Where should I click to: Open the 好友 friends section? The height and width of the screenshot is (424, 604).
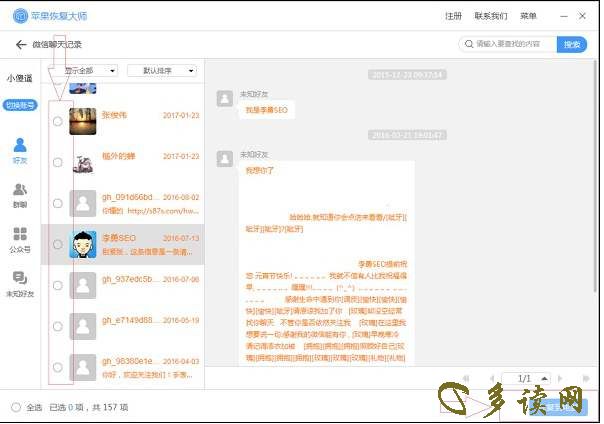[x=20, y=151]
